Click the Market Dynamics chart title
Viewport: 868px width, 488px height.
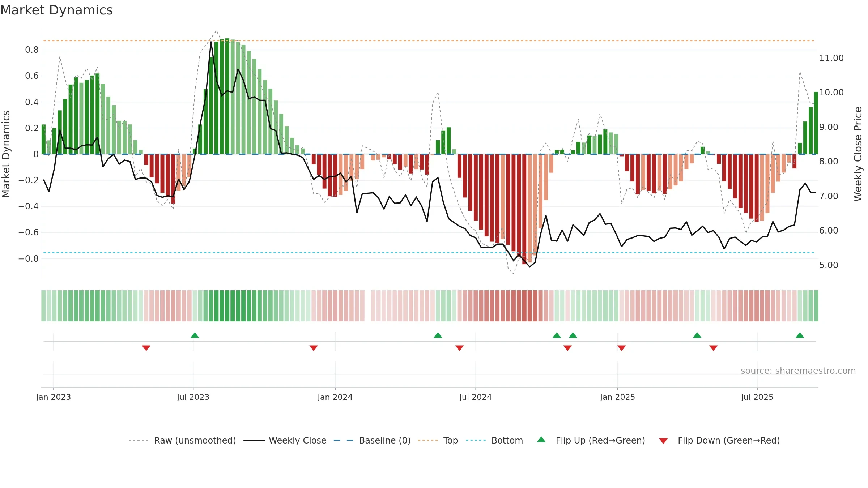tap(57, 10)
